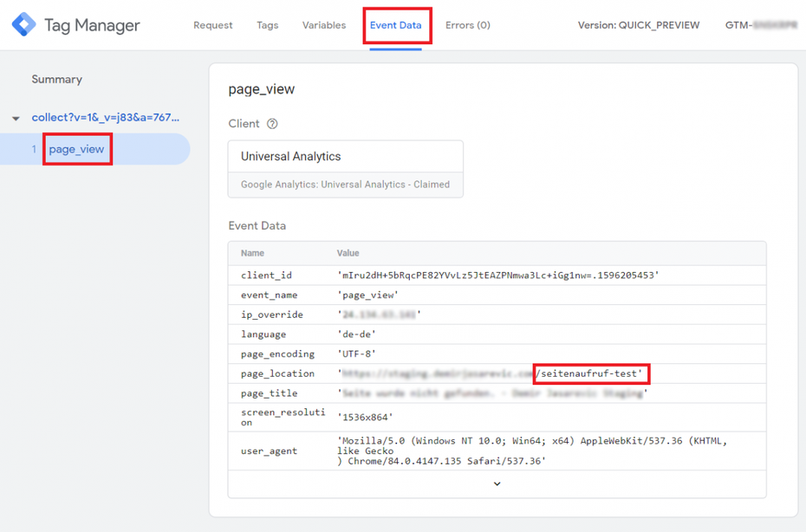
Task: Click the page_encoding name cell
Action: 277,354
